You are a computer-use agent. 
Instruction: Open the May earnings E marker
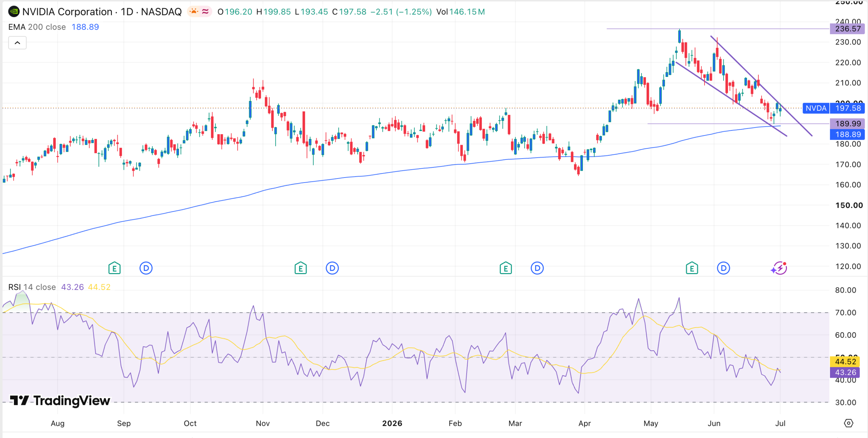tap(692, 268)
